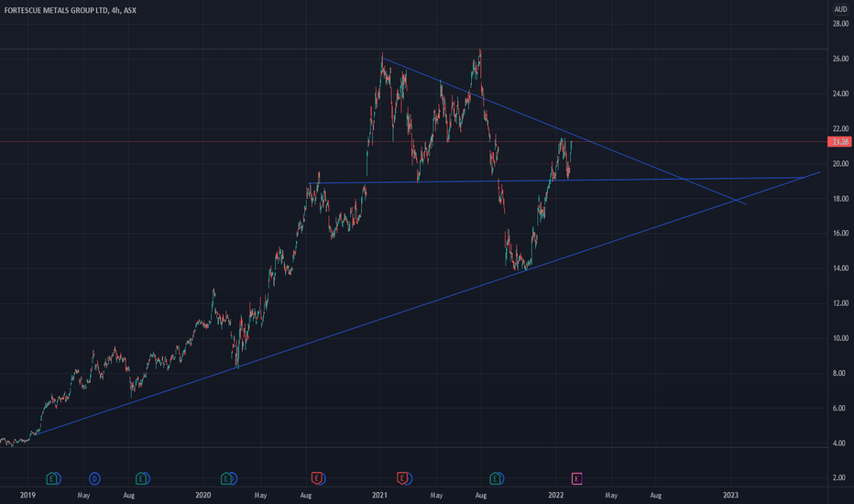Click the standalone blue dividend D marker
Screen dimensions: 854x504
click(x=94, y=479)
